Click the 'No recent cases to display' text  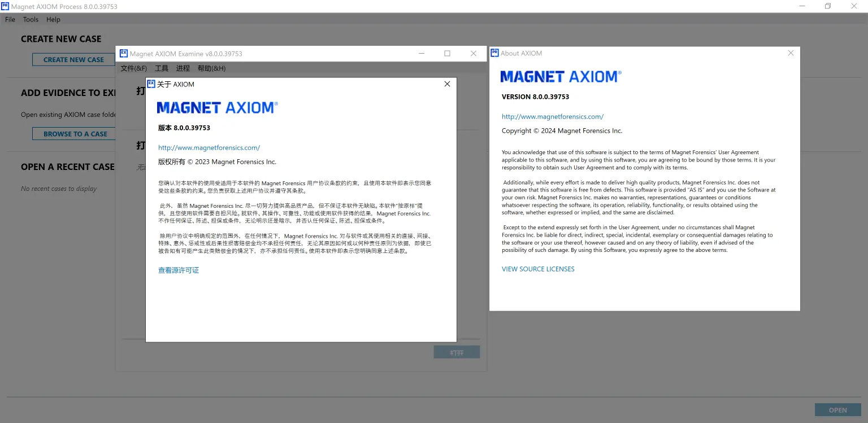click(x=59, y=189)
